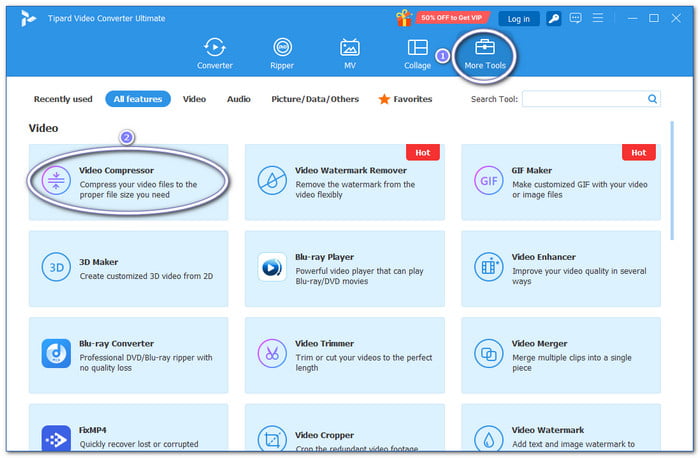Show the Recently used filter
The height and width of the screenshot is (458, 700).
[x=63, y=99]
